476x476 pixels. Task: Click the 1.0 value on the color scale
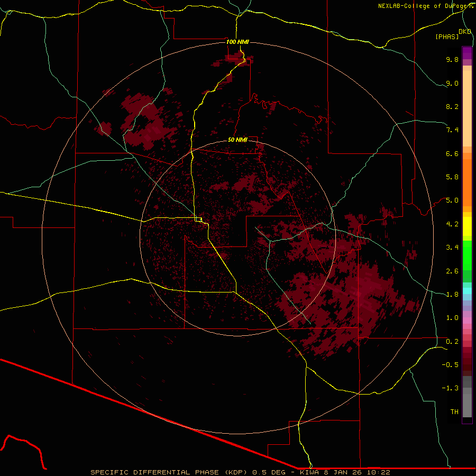[x=452, y=318]
